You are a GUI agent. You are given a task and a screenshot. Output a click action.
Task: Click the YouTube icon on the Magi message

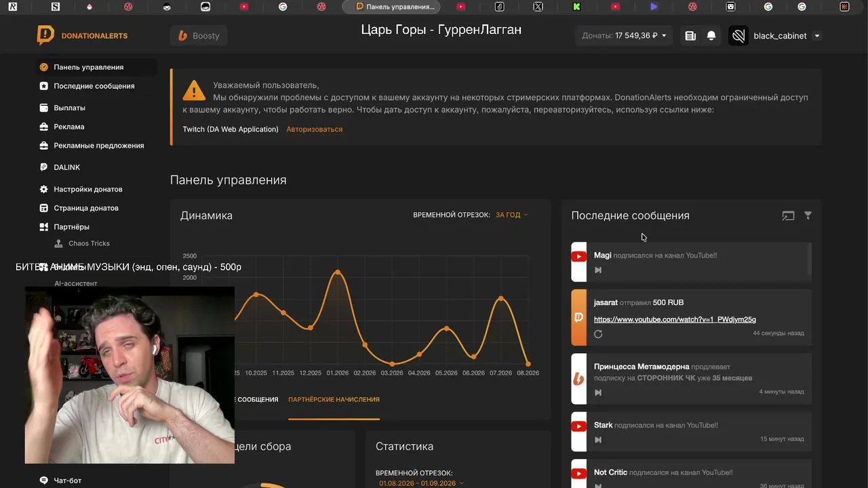click(578, 256)
